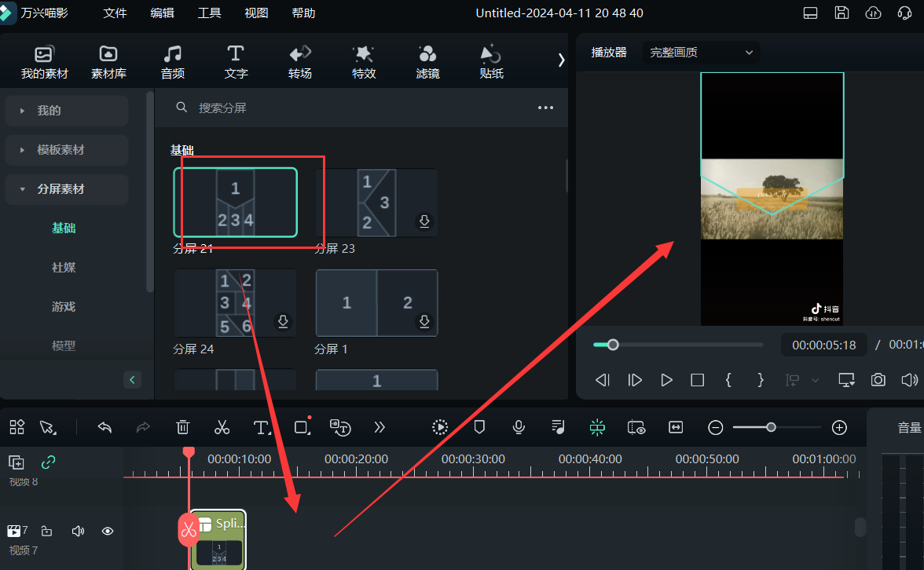Select the 社媒 split screen category
Viewport: 924px width, 570px height.
pyautogui.click(x=64, y=268)
